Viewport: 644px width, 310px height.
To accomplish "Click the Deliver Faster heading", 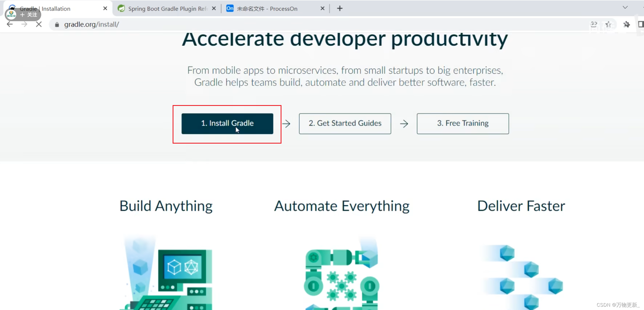I will pyautogui.click(x=521, y=206).
